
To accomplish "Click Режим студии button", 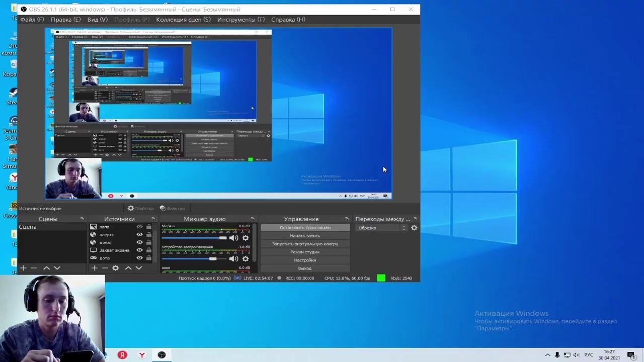I will (305, 252).
